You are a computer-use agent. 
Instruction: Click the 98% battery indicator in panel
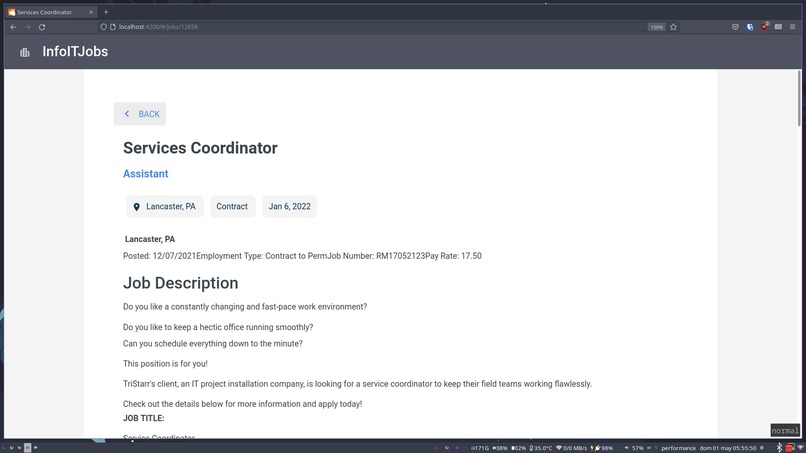602,448
